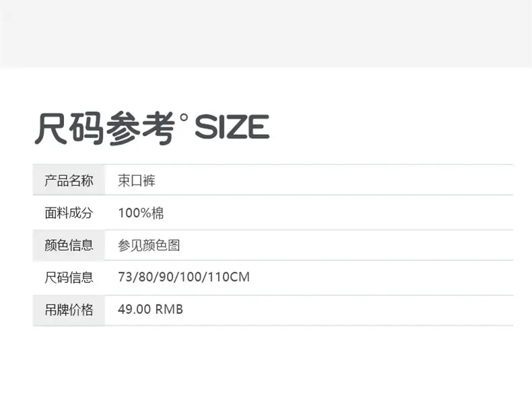Click the 100%棉 fabric value
Image resolution: width=532 pixels, height=415 pixels.
tap(141, 213)
